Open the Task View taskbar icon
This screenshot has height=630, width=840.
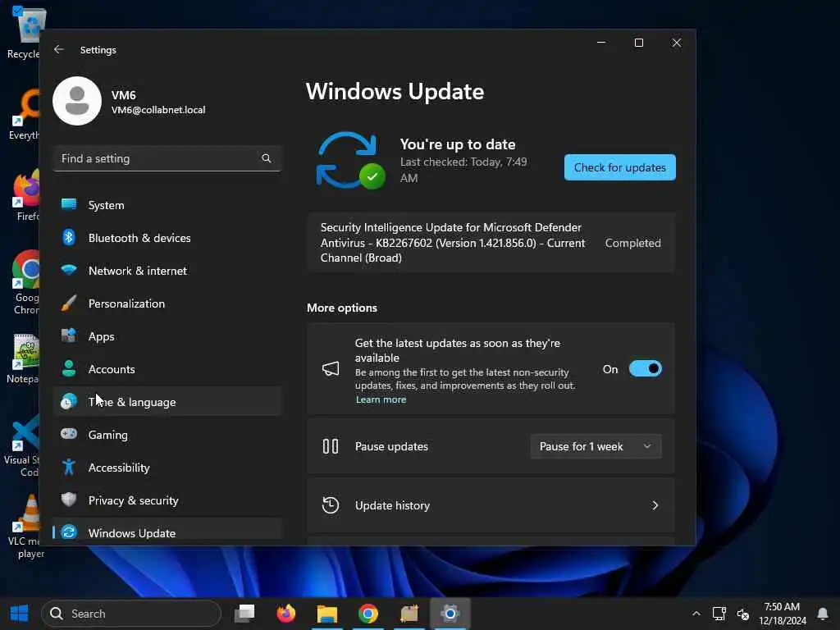click(x=244, y=614)
